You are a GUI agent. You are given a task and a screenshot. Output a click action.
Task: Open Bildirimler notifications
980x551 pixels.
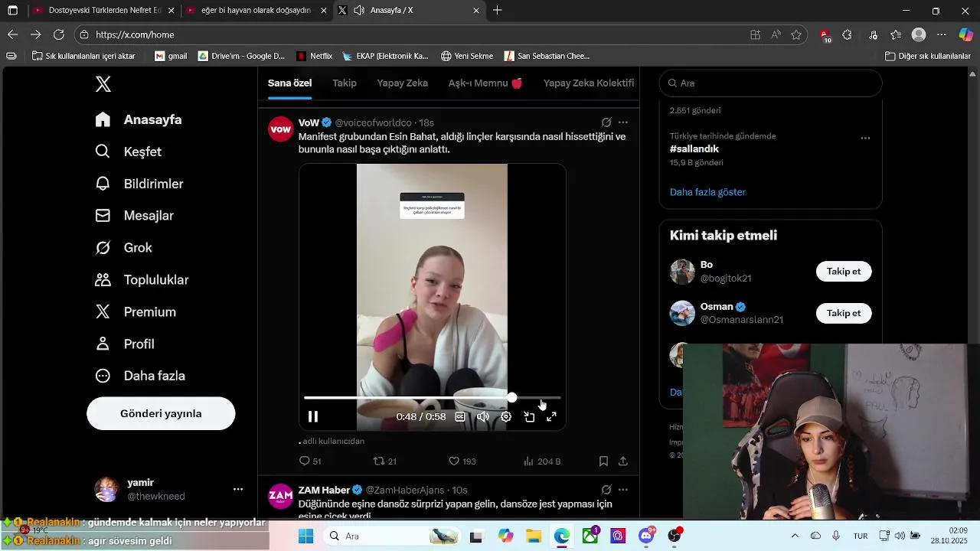point(139,184)
